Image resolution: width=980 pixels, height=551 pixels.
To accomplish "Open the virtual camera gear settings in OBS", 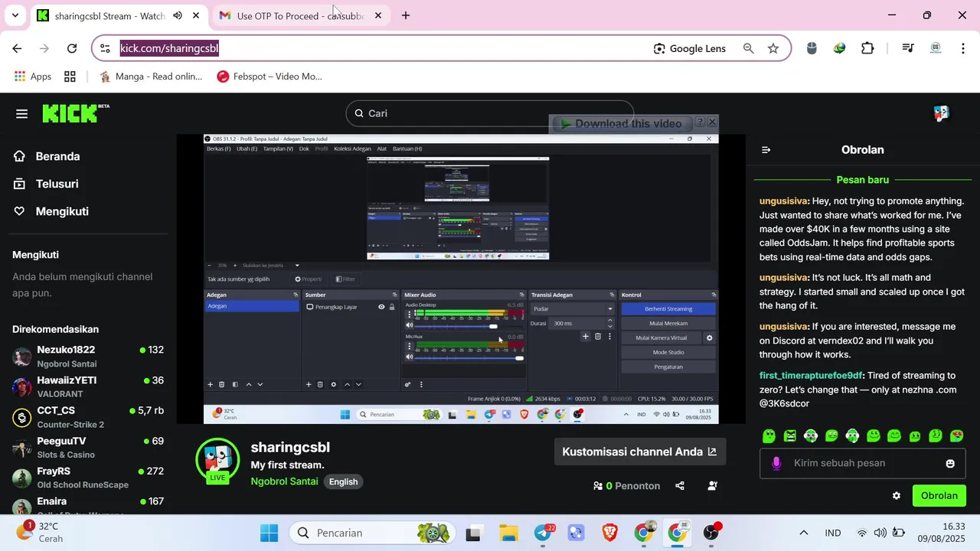I will click(710, 337).
